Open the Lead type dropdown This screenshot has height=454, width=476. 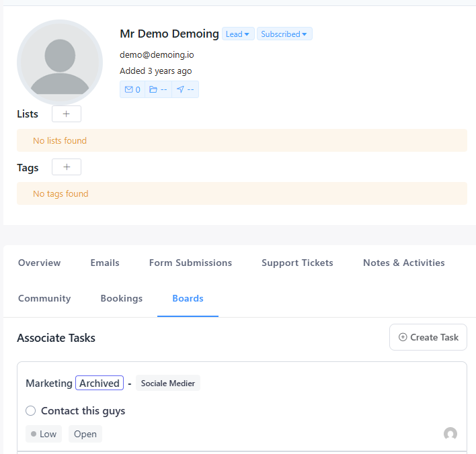pyautogui.click(x=238, y=34)
